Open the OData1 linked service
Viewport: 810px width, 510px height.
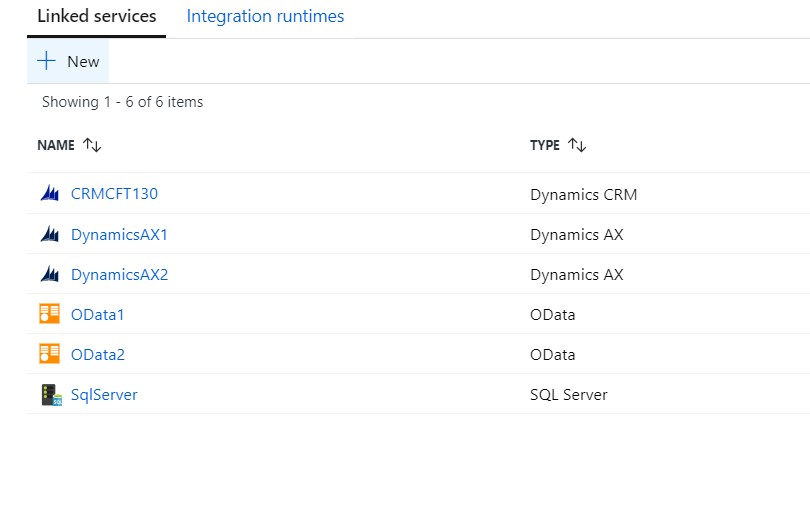click(x=98, y=315)
